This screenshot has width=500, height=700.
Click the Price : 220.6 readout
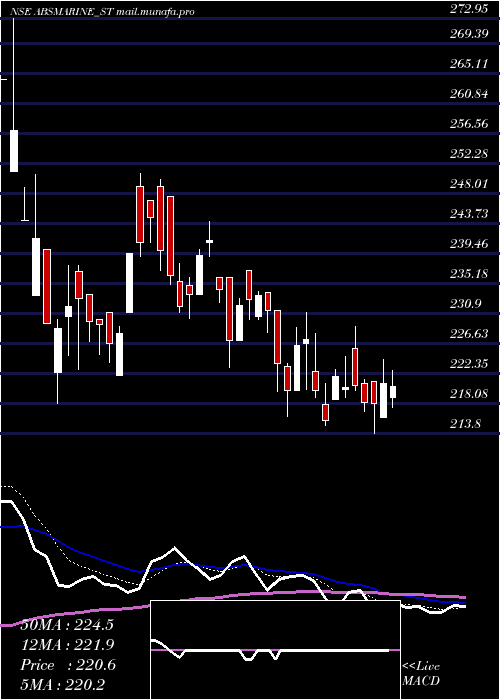68,665
